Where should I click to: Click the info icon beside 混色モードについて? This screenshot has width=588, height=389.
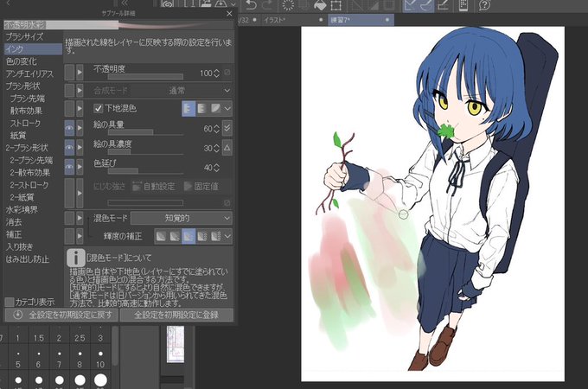pos(76,258)
